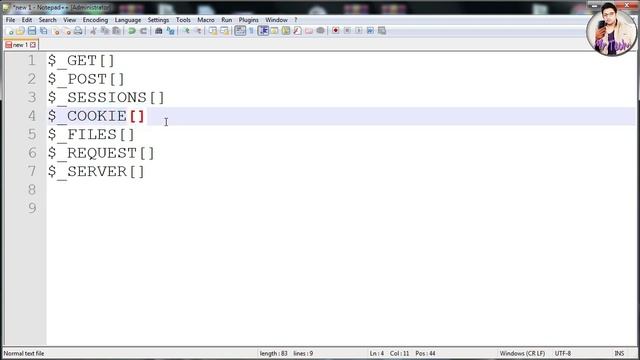Viewport: 640px width, 360px height.
Task: Click the Save Recorded Macro icon
Action: [382, 31]
